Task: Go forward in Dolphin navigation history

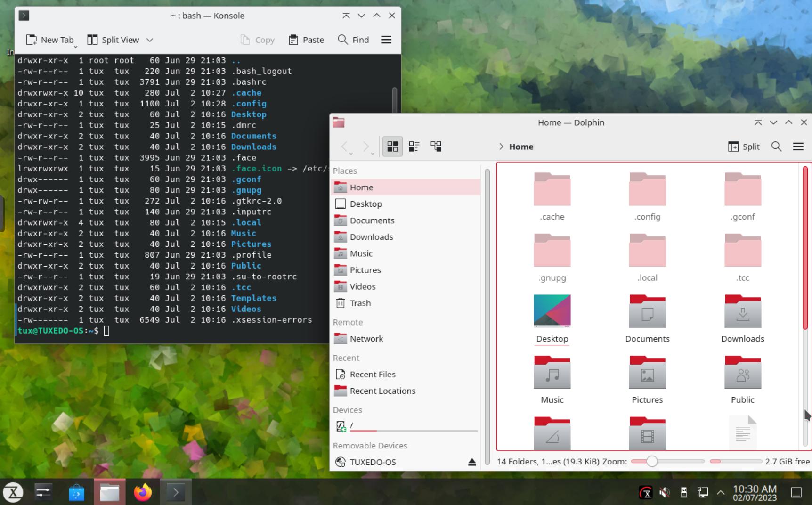Action: (367, 147)
